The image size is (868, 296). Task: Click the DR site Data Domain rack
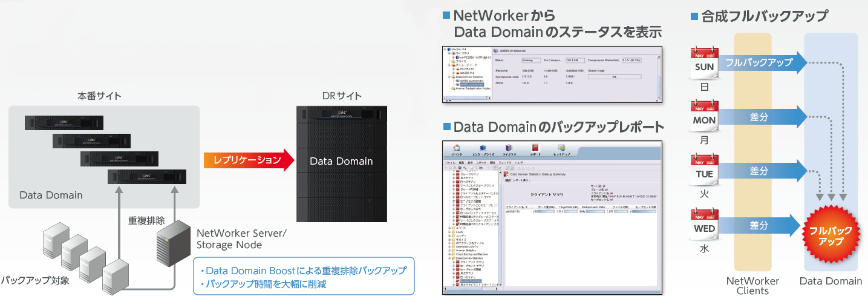click(x=341, y=163)
